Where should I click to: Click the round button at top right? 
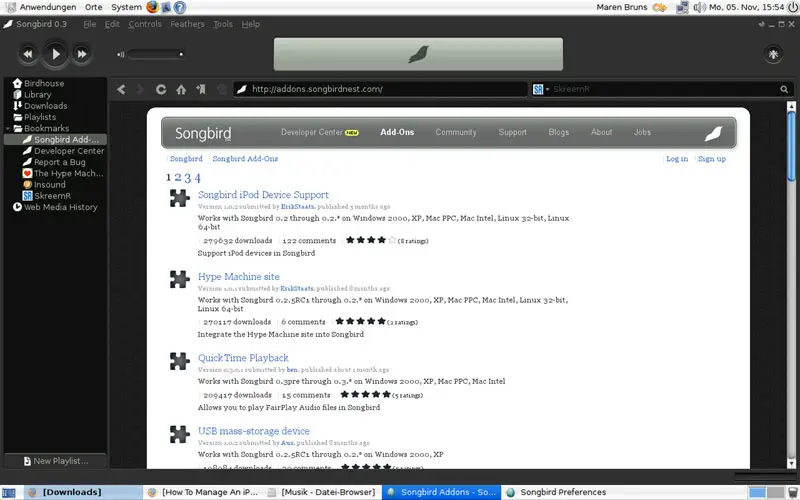click(x=773, y=54)
